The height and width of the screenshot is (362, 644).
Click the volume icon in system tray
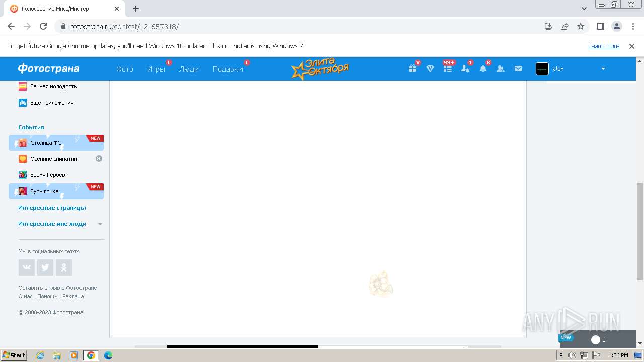(x=572, y=355)
